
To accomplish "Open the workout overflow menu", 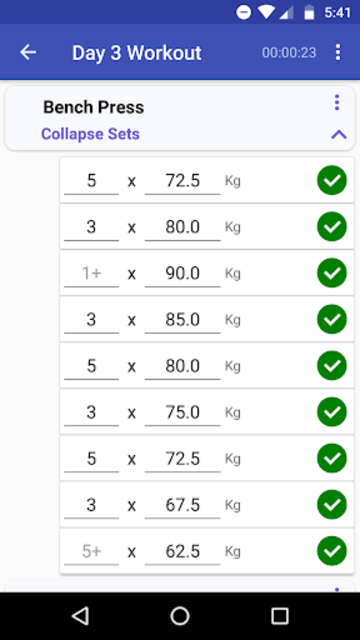I will point(338,53).
